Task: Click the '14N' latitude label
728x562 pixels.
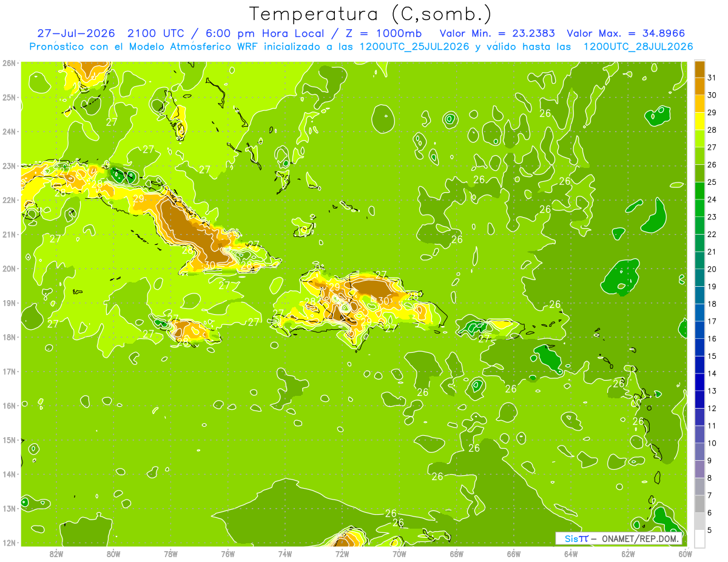Action: point(10,474)
